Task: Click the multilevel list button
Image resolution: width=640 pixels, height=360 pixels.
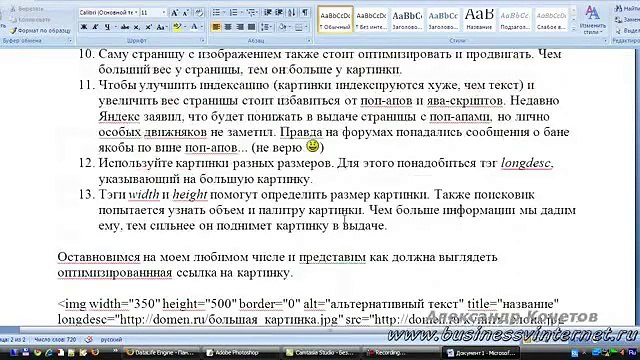Action: point(251,13)
